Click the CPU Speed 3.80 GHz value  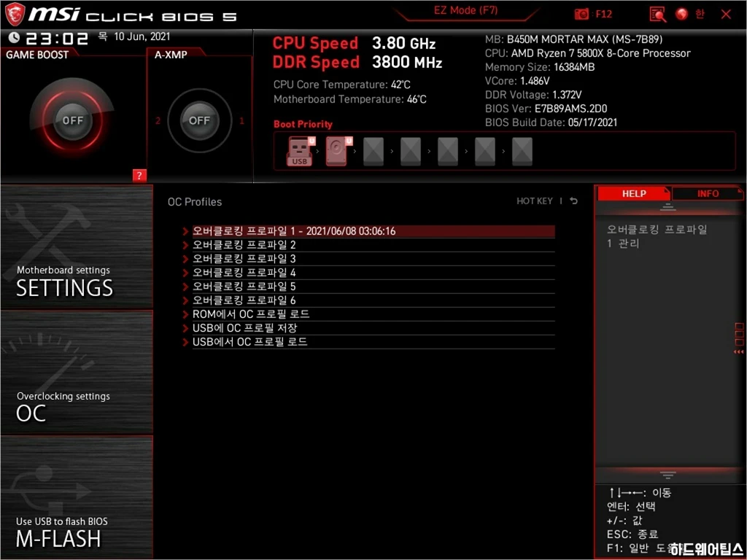pyautogui.click(x=403, y=43)
